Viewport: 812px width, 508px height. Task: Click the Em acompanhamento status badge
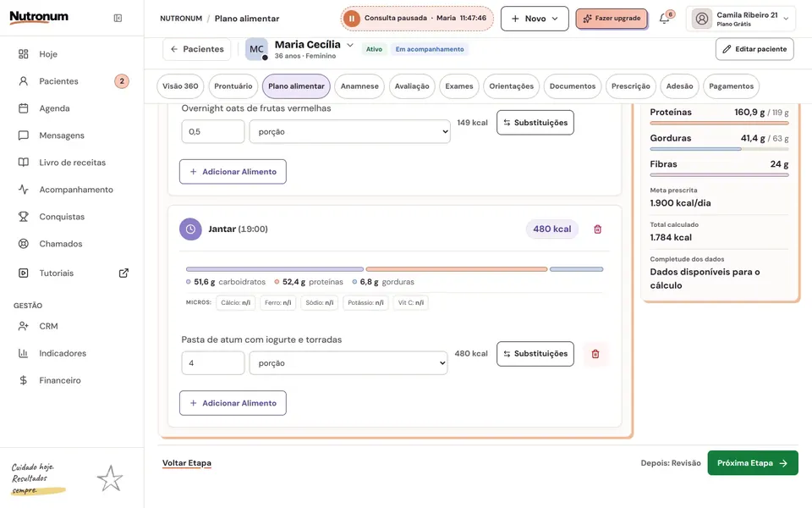[x=430, y=49]
